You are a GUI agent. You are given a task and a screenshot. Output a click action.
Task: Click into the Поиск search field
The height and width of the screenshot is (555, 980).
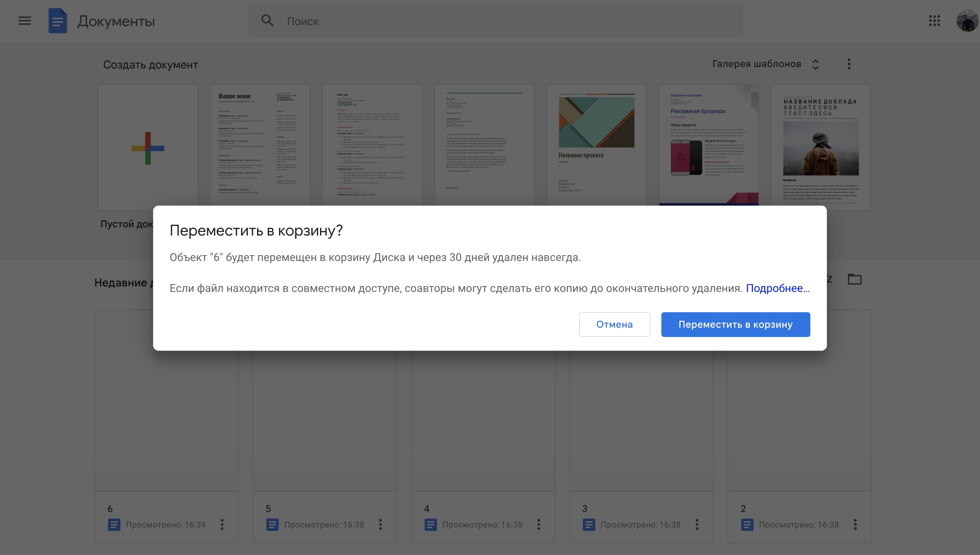tap(496, 21)
